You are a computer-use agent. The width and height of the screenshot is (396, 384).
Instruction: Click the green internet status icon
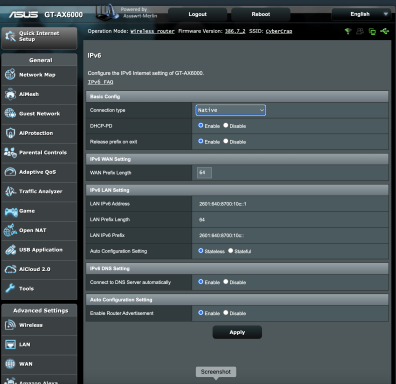pos(348,31)
